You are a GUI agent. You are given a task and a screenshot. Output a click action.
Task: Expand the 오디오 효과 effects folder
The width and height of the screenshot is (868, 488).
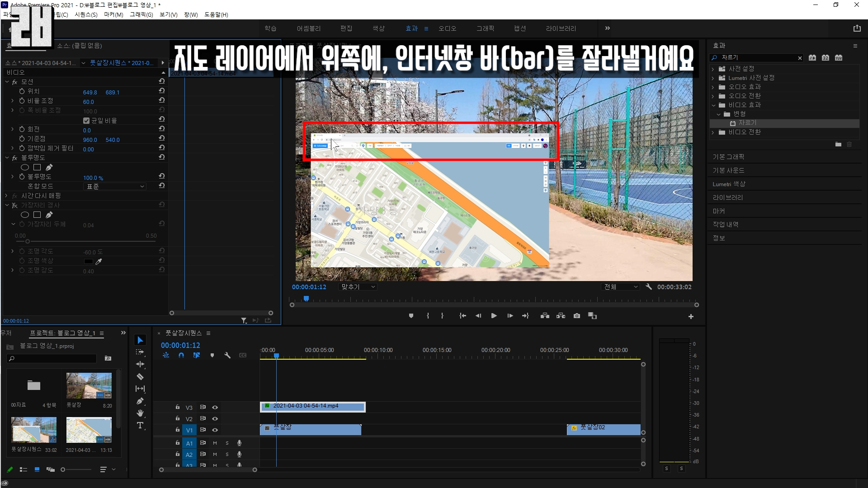[713, 87]
